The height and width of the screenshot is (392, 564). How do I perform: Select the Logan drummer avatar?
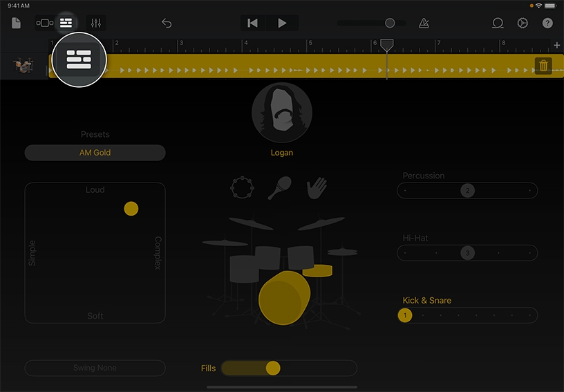[281, 113]
